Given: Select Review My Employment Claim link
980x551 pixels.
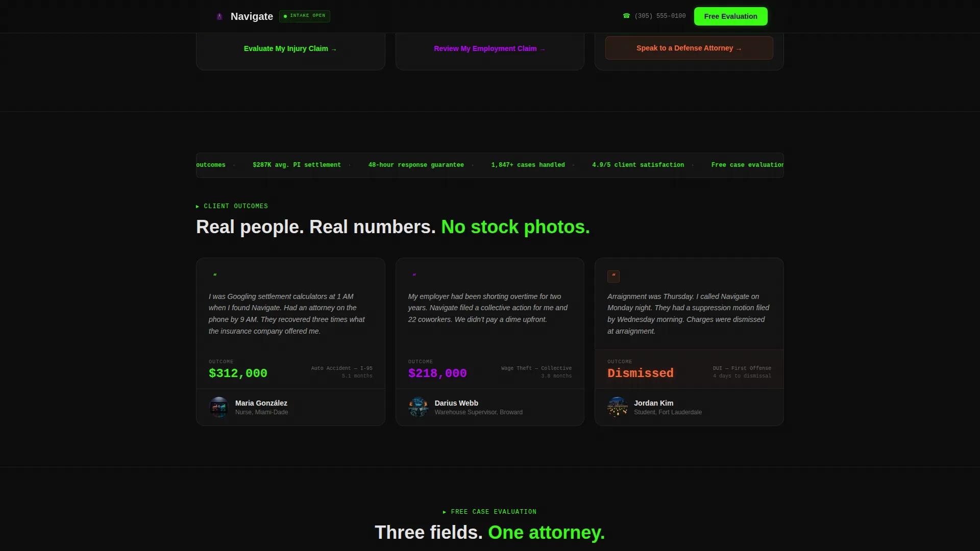Looking at the screenshot, I should coord(489,48).
